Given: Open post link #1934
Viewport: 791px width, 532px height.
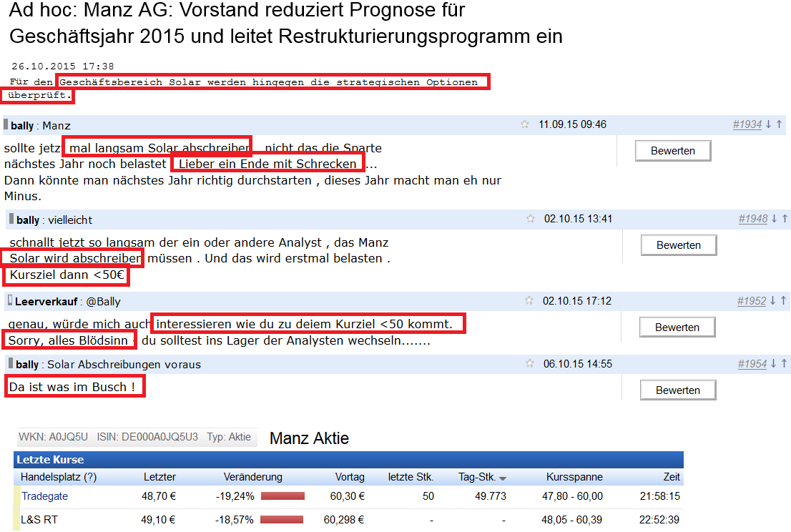Looking at the screenshot, I should click(747, 124).
